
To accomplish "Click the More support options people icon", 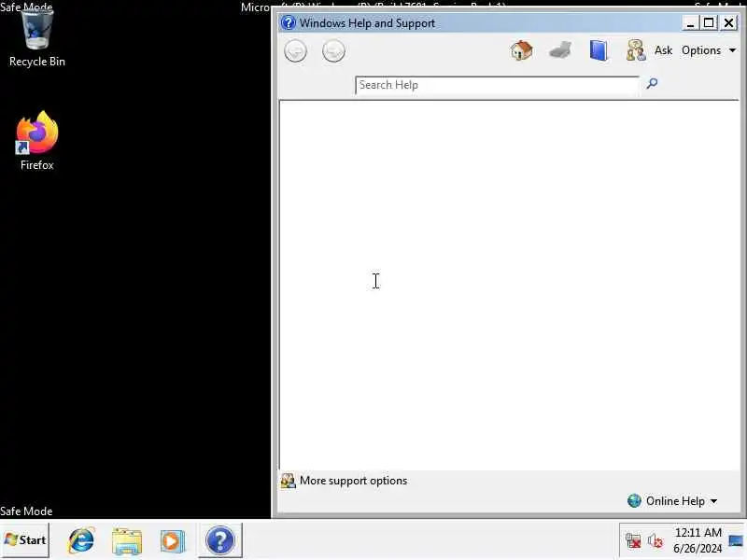I will pos(289,481).
